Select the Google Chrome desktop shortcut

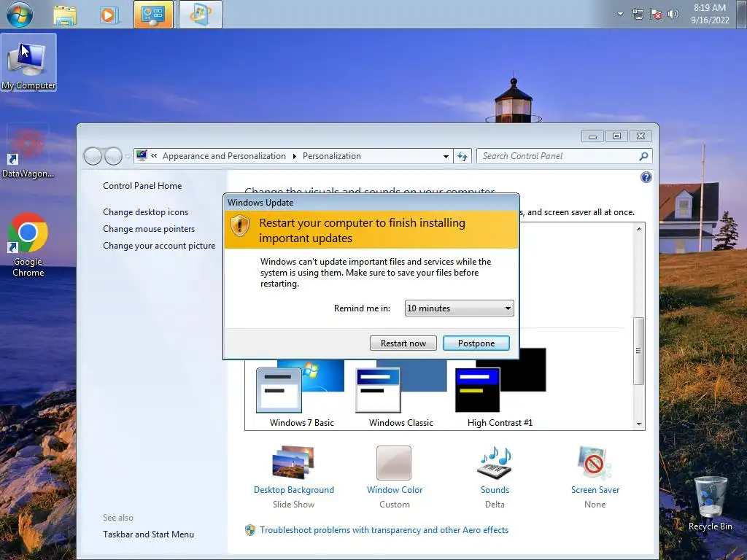(28, 245)
